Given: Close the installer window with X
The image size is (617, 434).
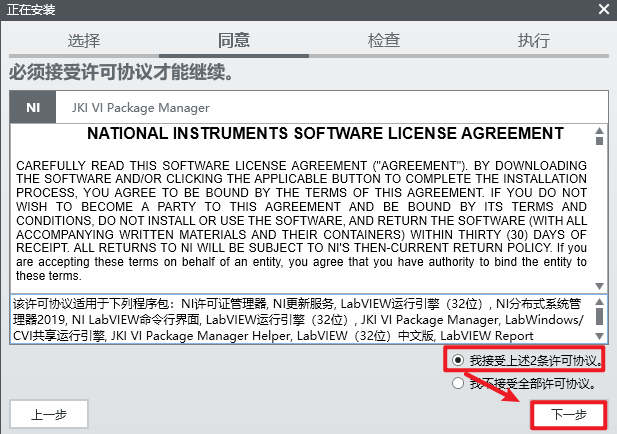Looking at the screenshot, I should [603, 9].
